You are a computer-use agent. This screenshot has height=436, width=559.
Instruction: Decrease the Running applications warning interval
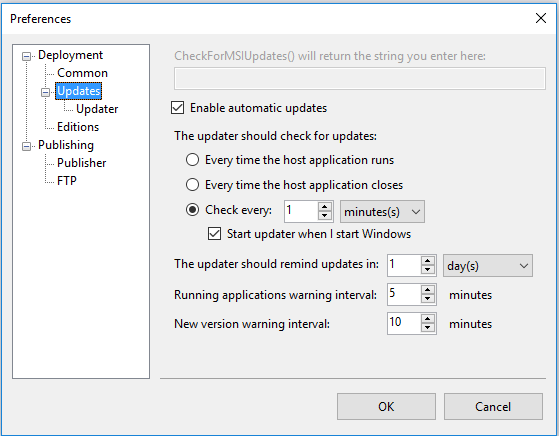point(427,299)
